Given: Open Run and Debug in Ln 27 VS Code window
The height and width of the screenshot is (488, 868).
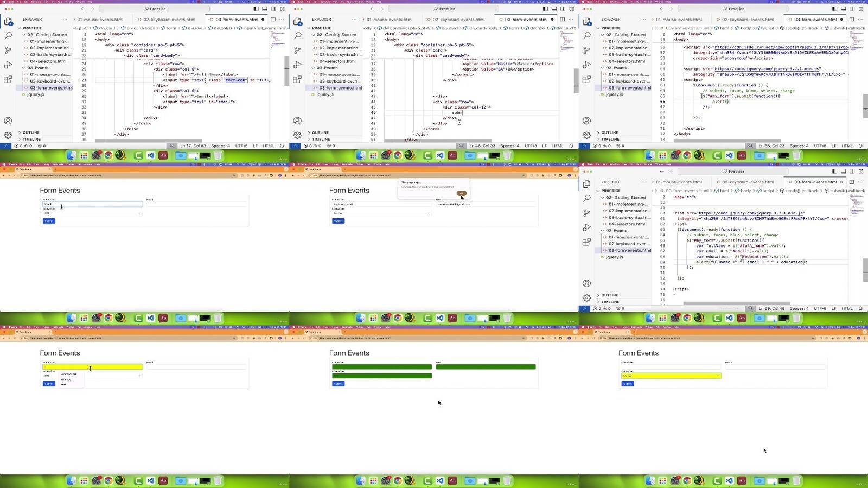Looking at the screenshot, I should [8, 65].
